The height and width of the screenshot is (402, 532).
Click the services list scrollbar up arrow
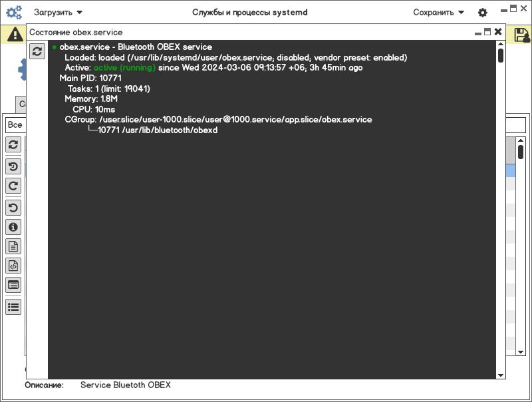(521, 140)
